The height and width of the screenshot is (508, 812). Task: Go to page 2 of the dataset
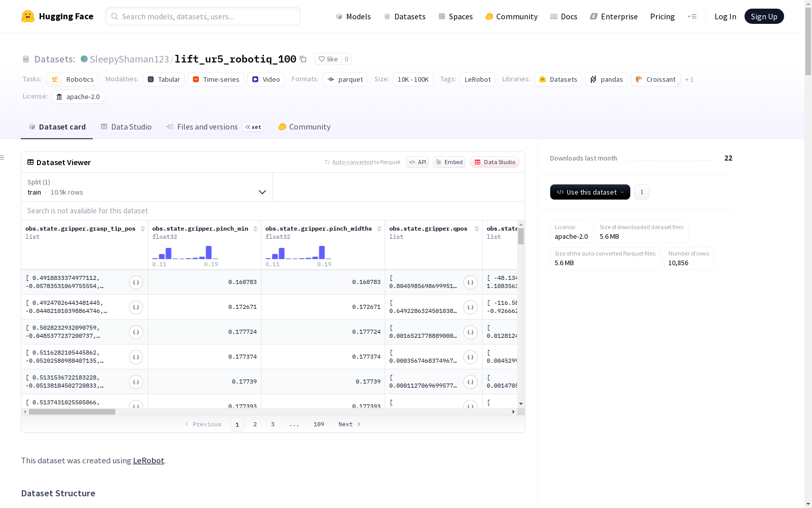pyautogui.click(x=255, y=424)
